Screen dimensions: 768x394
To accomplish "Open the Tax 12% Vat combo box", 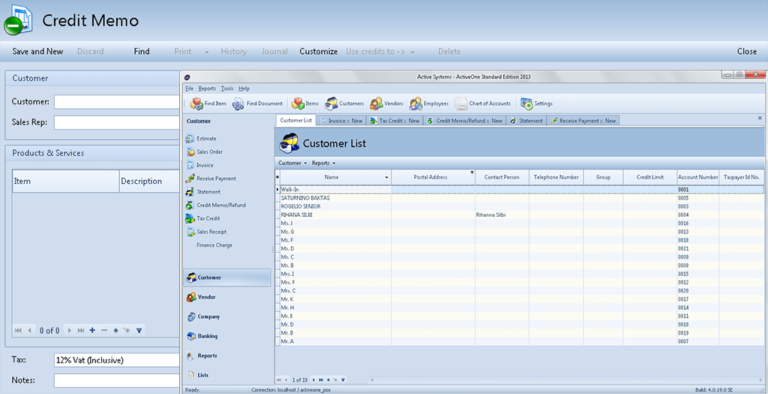I will (117, 360).
